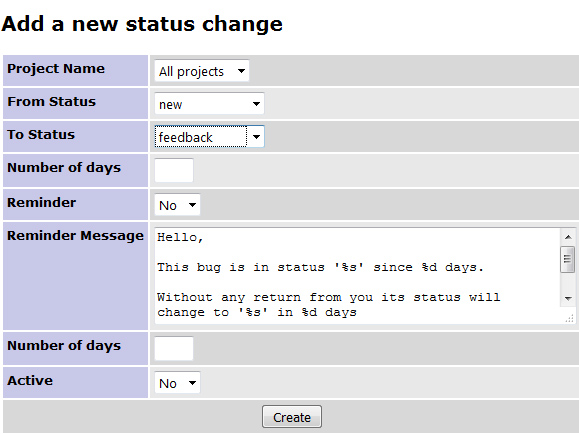Click the Create button
The image size is (579, 434).
[x=292, y=417]
